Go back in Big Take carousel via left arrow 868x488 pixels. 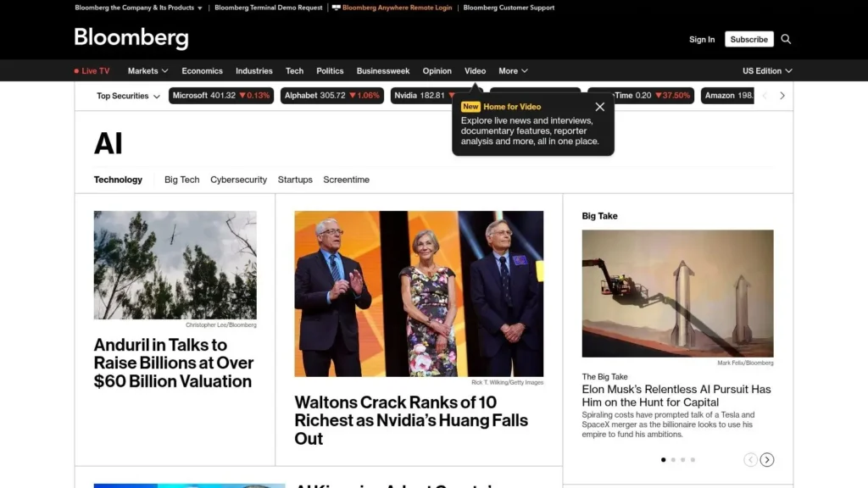[x=750, y=459]
